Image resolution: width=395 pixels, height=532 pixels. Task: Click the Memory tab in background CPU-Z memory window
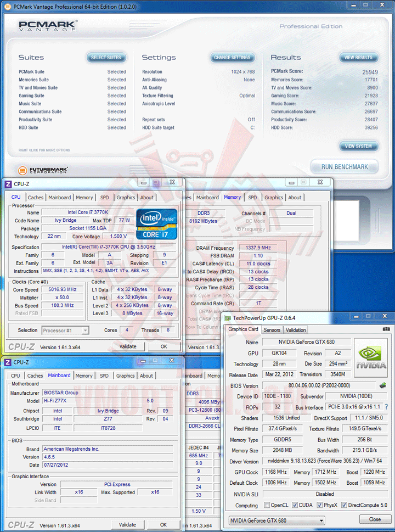click(232, 197)
